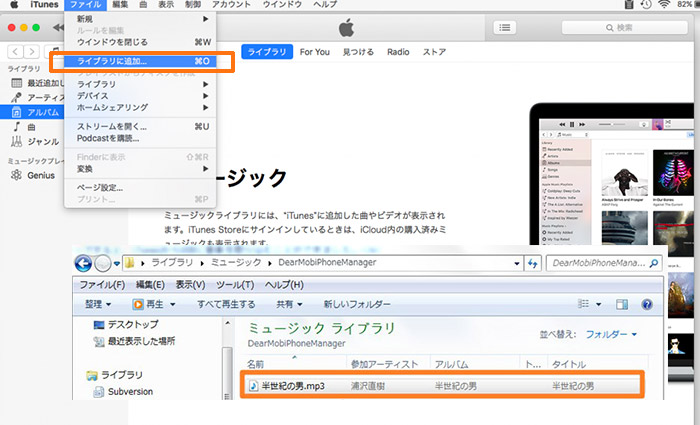Click the Explorer search box
The width and height of the screenshot is (700, 425).
coord(604,263)
